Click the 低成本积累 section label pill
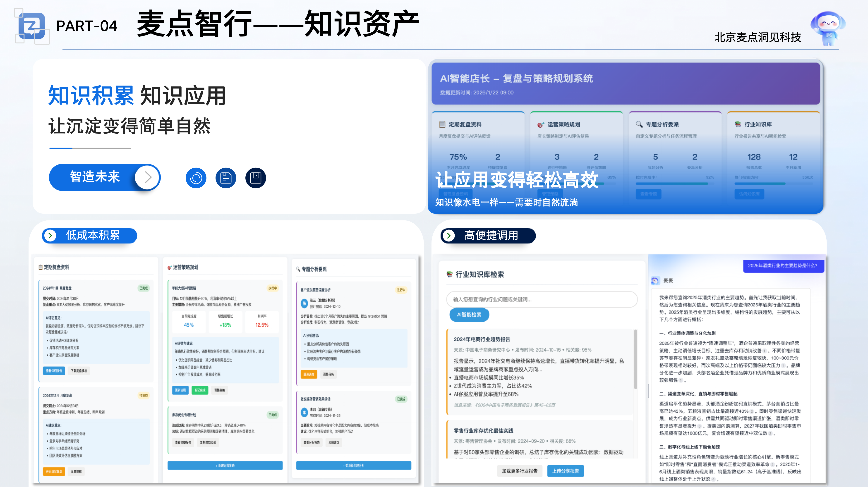The width and height of the screenshot is (868, 487). click(x=89, y=235)
